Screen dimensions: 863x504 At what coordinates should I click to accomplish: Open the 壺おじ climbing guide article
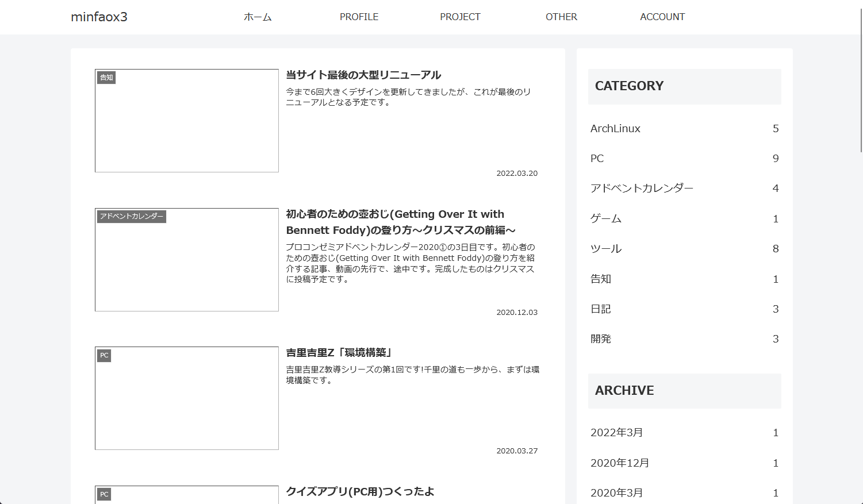tap(396, 221)
